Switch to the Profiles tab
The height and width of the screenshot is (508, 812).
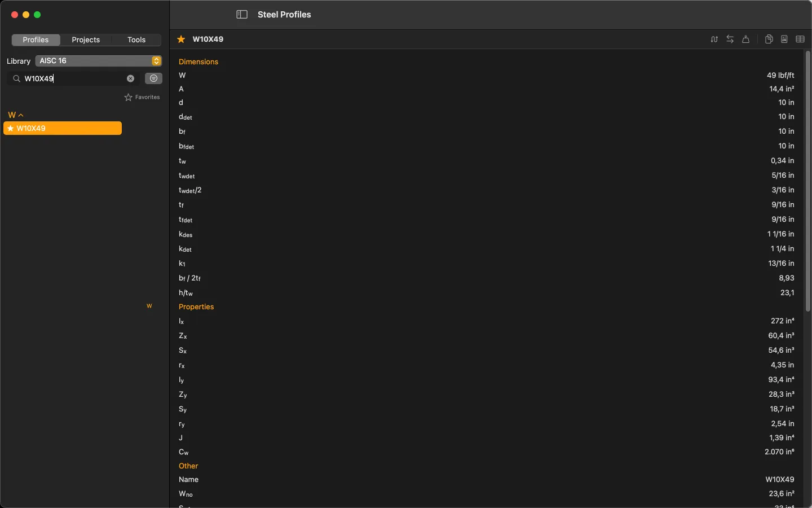(36, 40)
